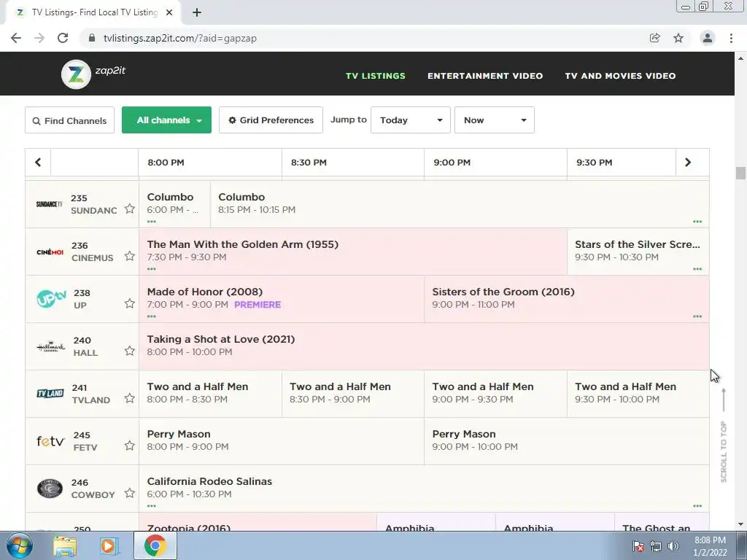Image resolution: width=747 pixels, height=560 pixels.
Task: Open Taking a Shot at Love listing
Action: tap(424, 346)
